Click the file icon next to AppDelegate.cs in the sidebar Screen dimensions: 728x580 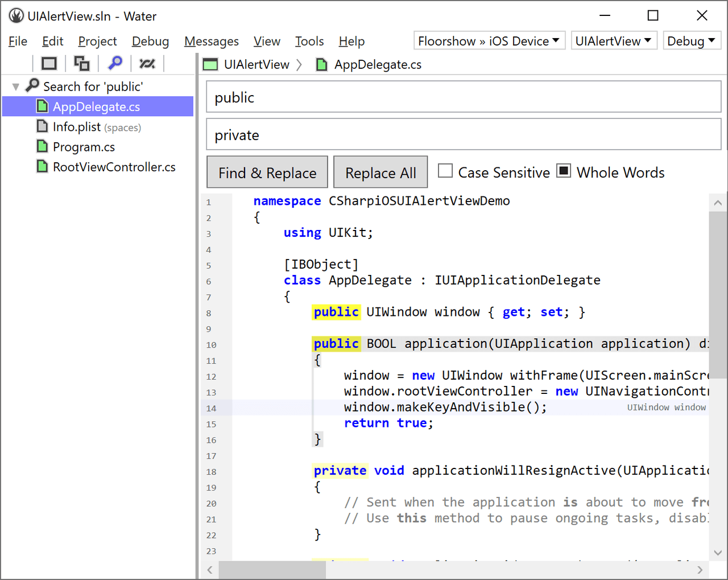pyautogui.click(x=42, y=106)
